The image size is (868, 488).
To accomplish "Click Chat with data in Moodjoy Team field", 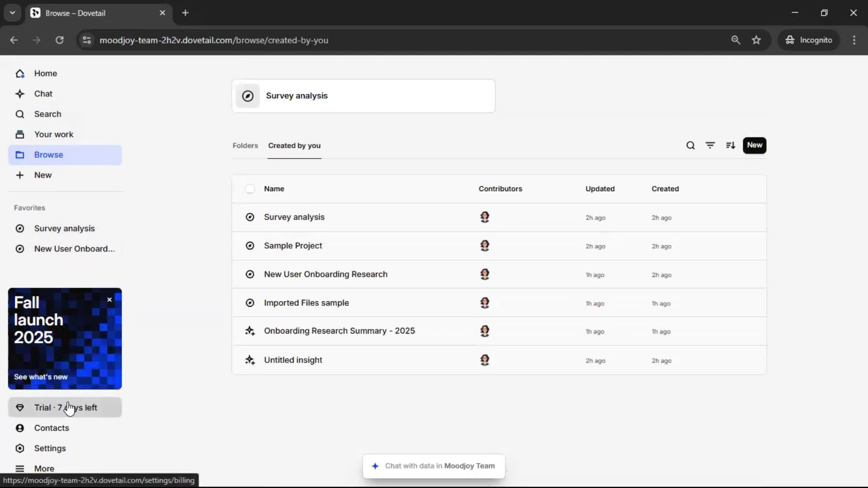I will [x=434, y=466].
